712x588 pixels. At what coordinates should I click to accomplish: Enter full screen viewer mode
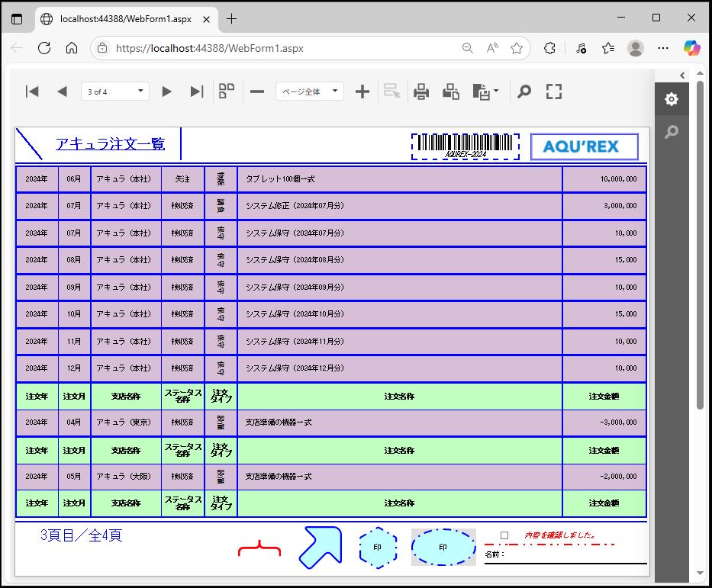[554, 92]
